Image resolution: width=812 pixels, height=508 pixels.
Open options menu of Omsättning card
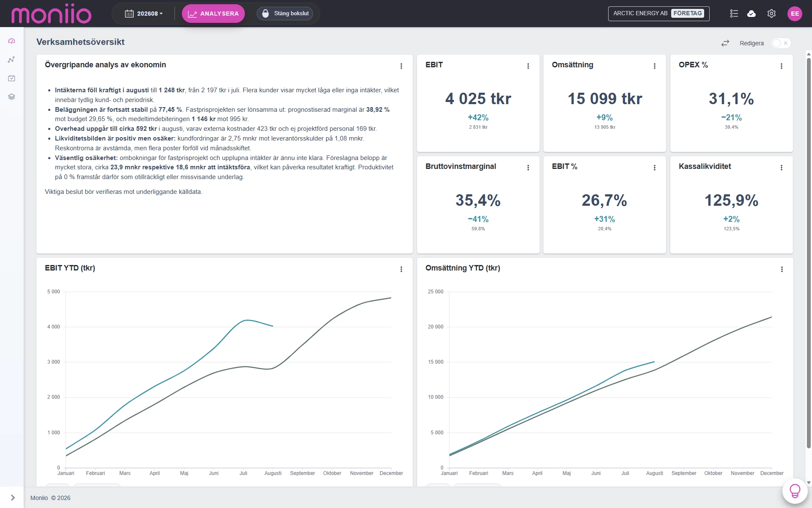pyautogui.click(x=655, y=66)
